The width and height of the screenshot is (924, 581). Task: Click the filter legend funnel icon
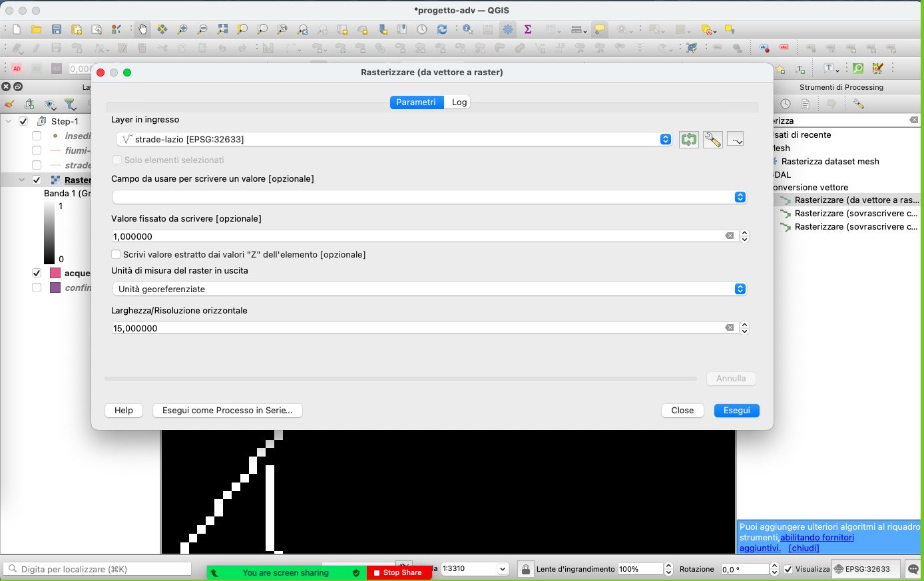click(70, 104)
